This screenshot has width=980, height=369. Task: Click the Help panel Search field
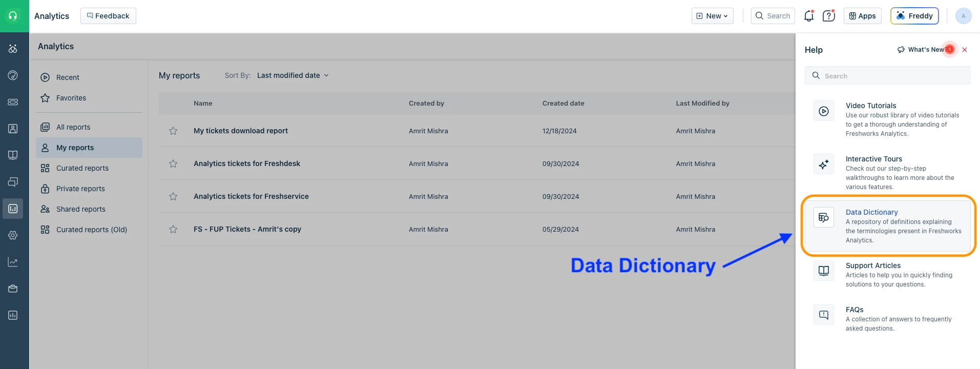887,76
